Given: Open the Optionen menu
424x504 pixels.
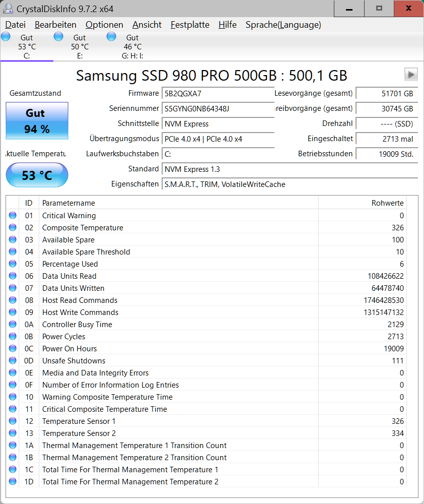Looking at the screenshot, I should (104, 25).
